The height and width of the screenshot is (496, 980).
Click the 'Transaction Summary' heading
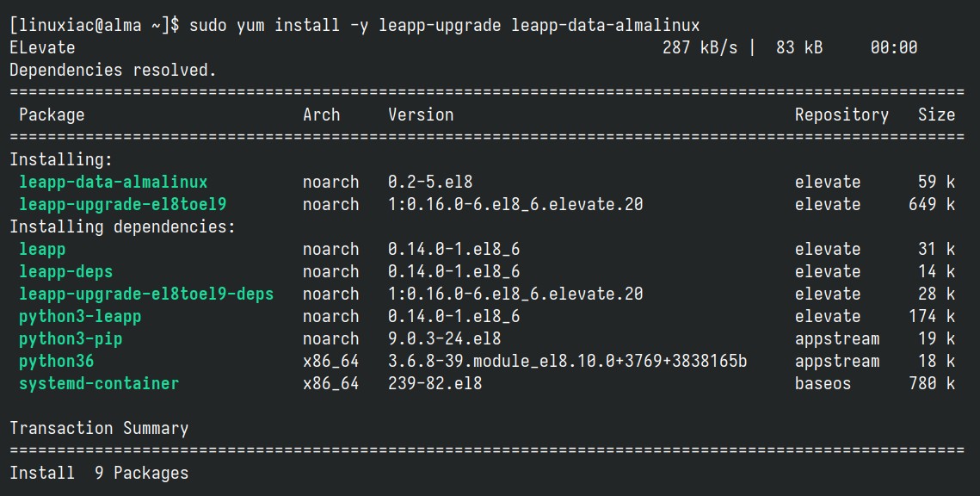(99, 429)
